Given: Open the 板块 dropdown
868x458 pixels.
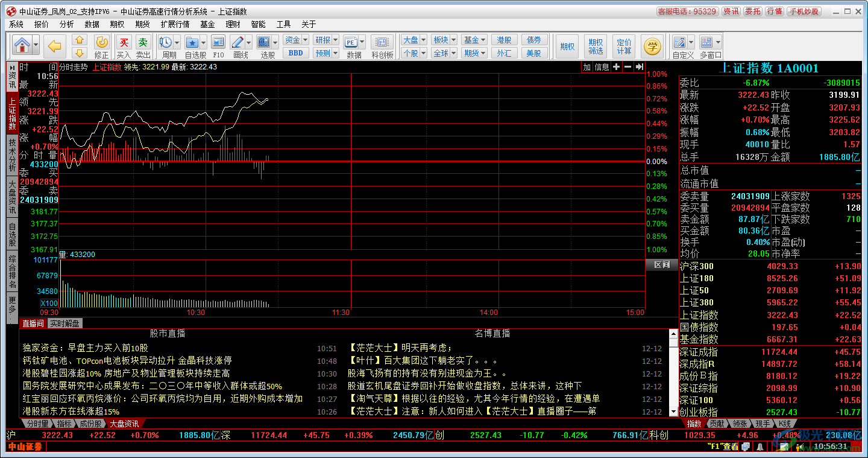Looking at the screenshot, I should (x=444, y=40).
